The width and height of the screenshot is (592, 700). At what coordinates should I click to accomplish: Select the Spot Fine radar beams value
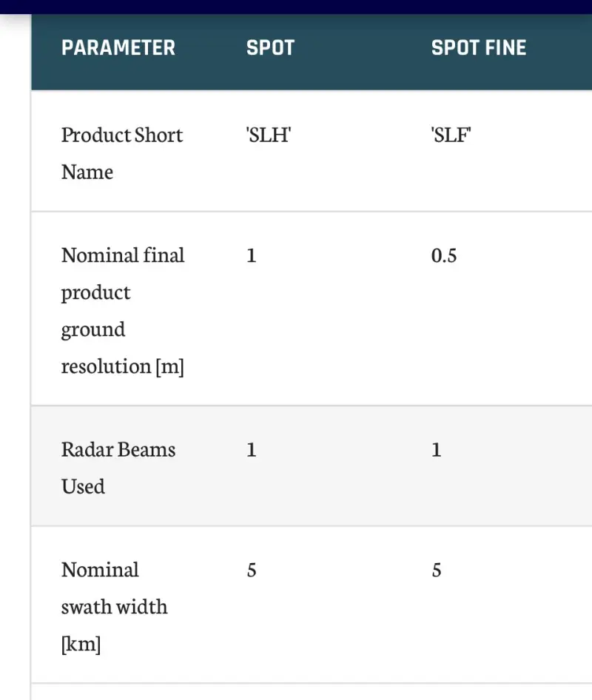click(x=437, y=450)
